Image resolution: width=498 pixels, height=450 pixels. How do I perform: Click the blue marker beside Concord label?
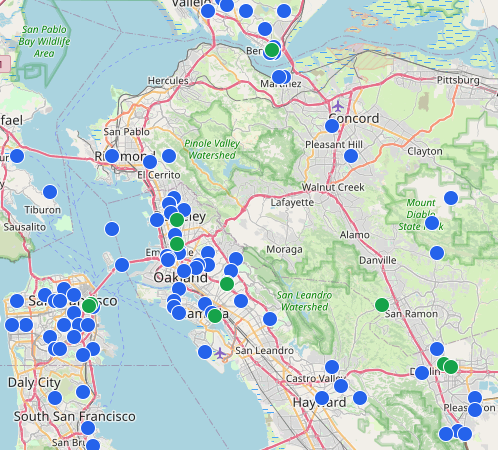pos(332,126)
